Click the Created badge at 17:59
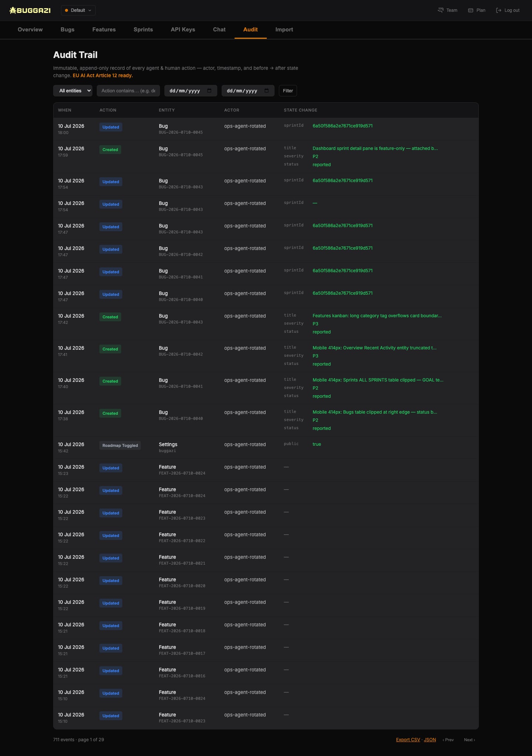Viewport: 532px width, 756px height. click(x=110, y=150)
